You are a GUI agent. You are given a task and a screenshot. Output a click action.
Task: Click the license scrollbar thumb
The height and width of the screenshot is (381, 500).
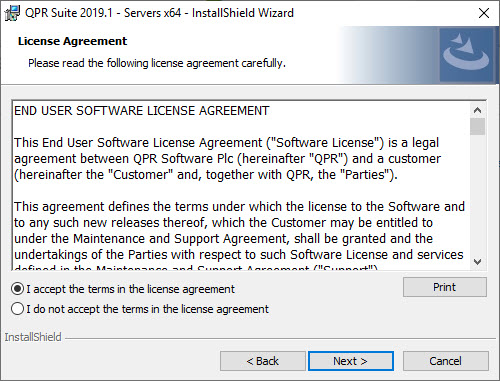477,126
